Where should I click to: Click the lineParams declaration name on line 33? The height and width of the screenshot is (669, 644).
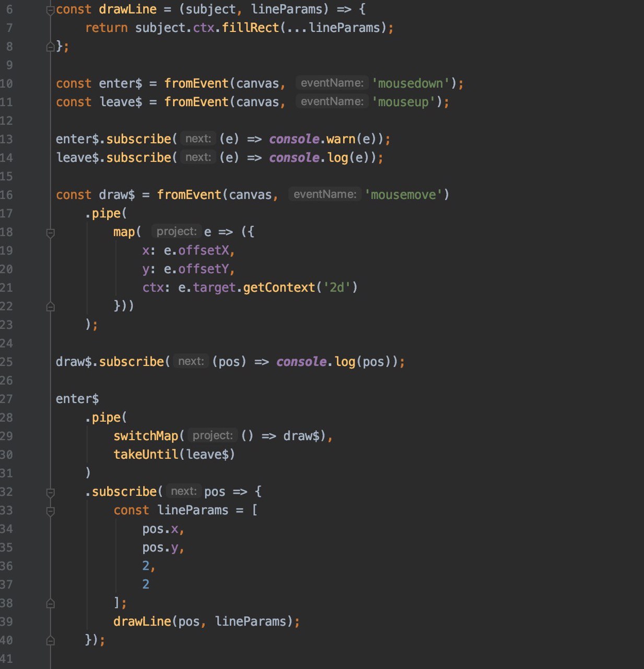pos(193,510)
